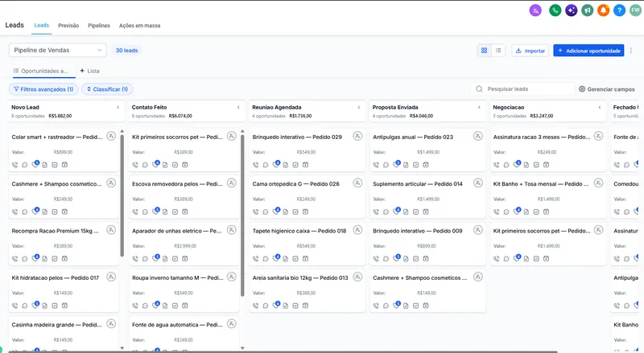Open Aparador de unhas eletrico card
Image resolution: width=644 pixels, height=353 pixels.
tap(176, 231)
